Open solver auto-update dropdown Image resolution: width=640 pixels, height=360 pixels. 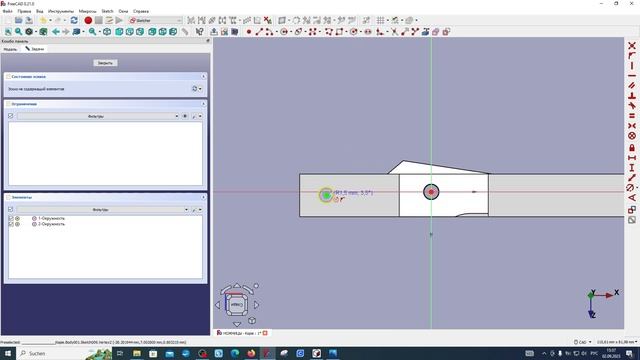click(200, 89)
